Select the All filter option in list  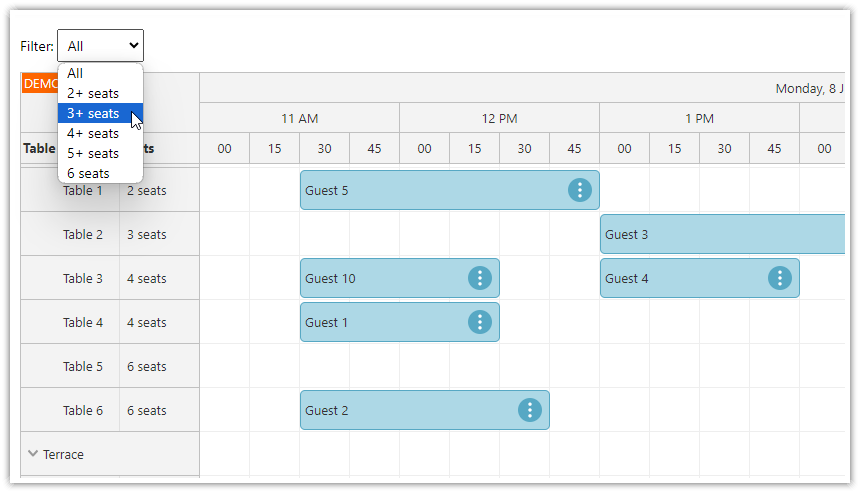coord(76,73)
